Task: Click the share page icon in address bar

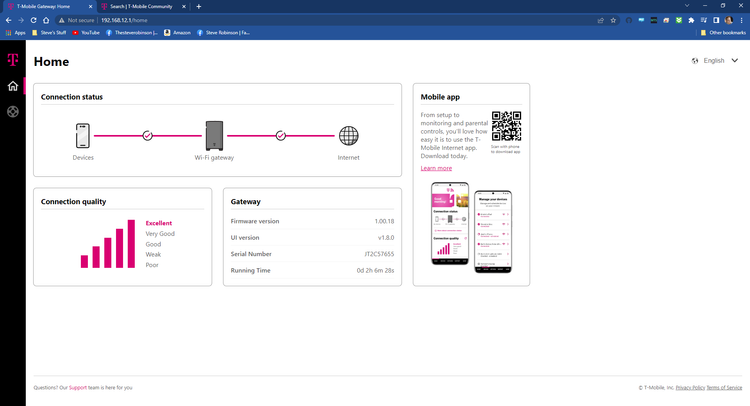Action: (601, 20)
